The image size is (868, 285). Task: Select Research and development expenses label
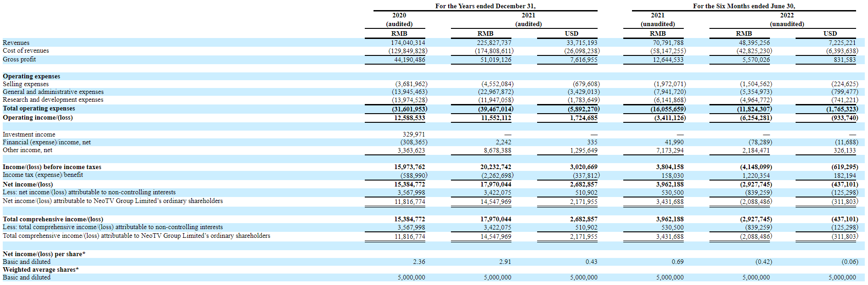coord(53,99)
